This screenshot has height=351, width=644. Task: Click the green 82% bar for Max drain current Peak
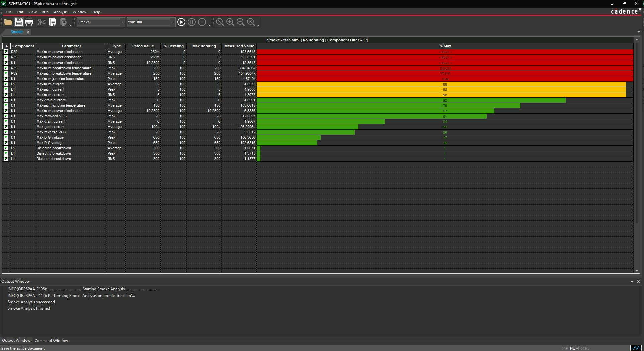coord(411,100)
